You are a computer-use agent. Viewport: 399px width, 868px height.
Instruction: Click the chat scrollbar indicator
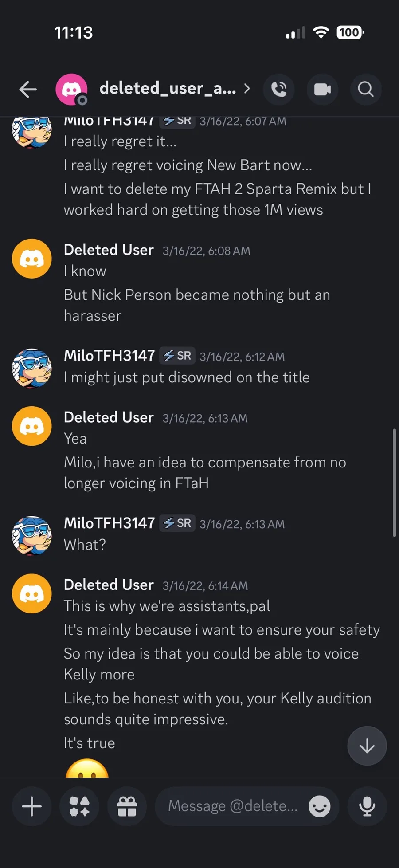coord(394,483)
